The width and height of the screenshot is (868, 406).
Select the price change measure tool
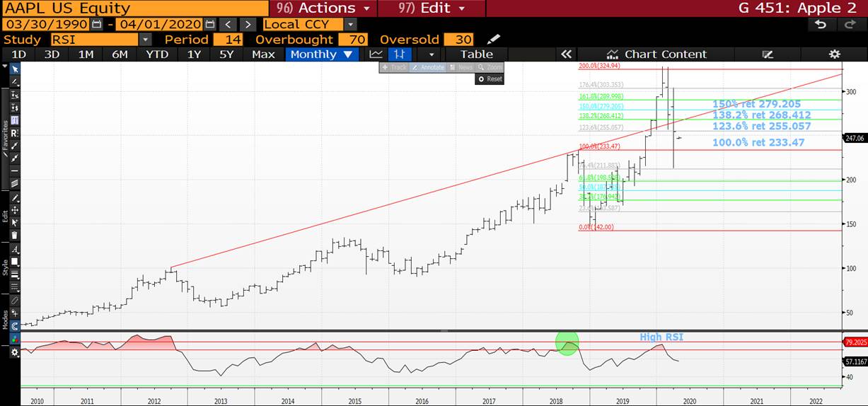(16, 108)
